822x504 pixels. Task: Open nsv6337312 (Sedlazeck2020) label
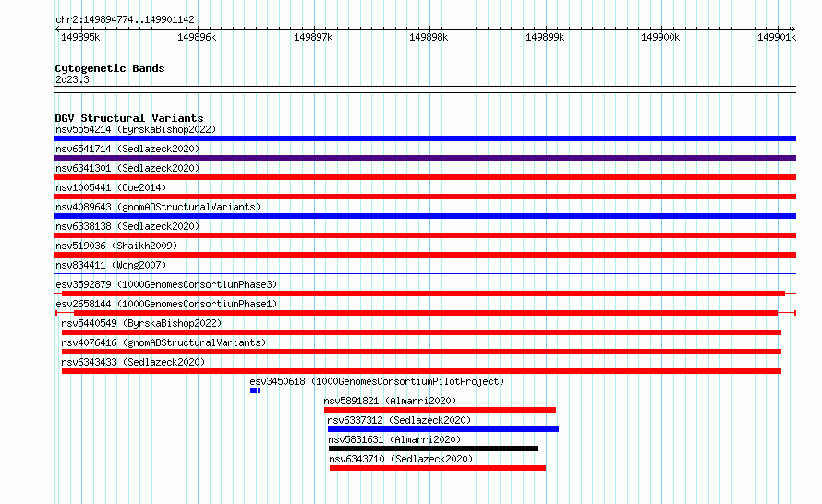[399, 420]
